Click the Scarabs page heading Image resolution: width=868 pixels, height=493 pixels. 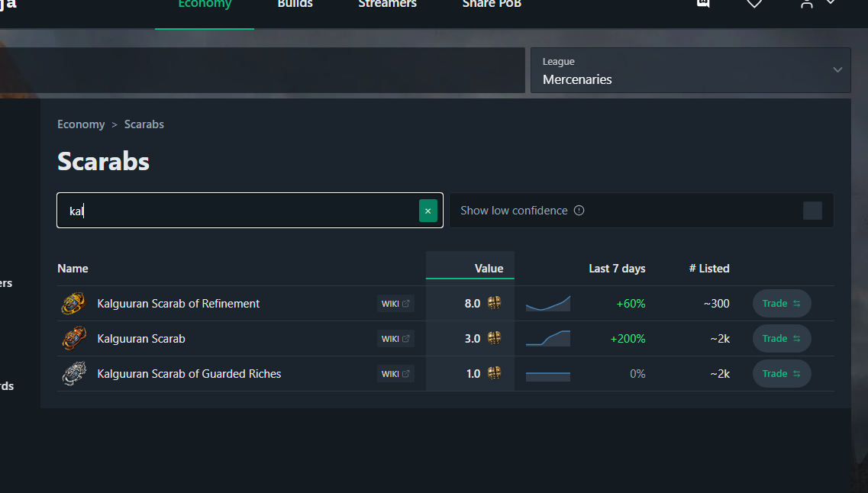click(x=104, y=162)
